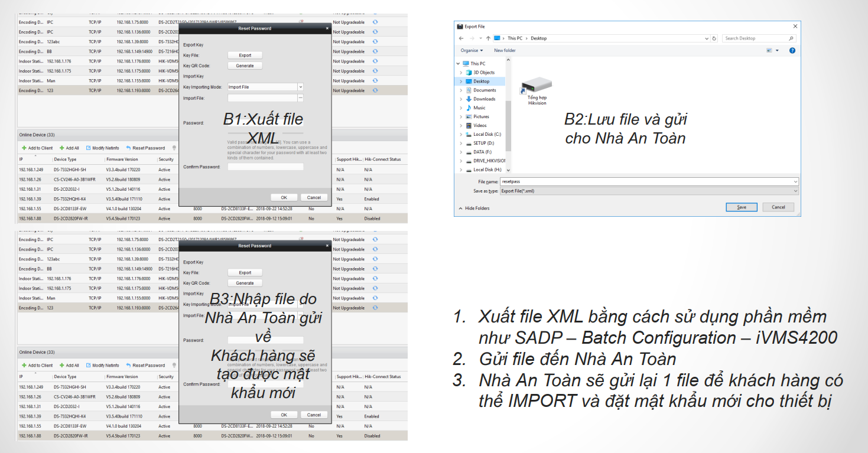This screenshot has width=868, height=453.
Task: Click refresh icon of Man row in B3
Action: (x=375, y=298)
